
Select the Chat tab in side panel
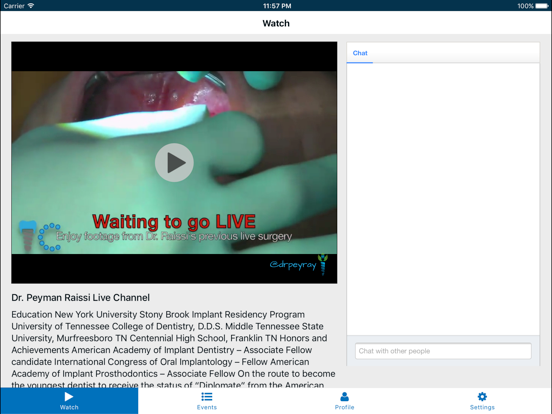360,53
